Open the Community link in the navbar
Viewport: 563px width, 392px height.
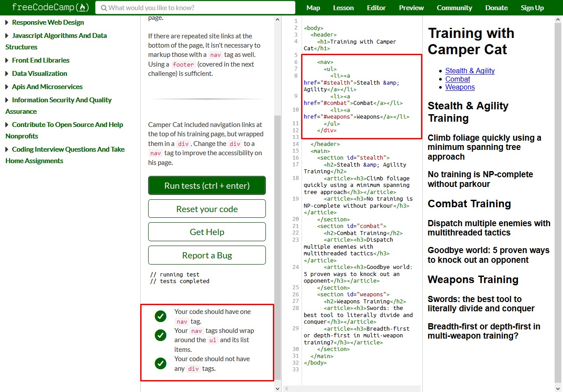coord(454,7)
